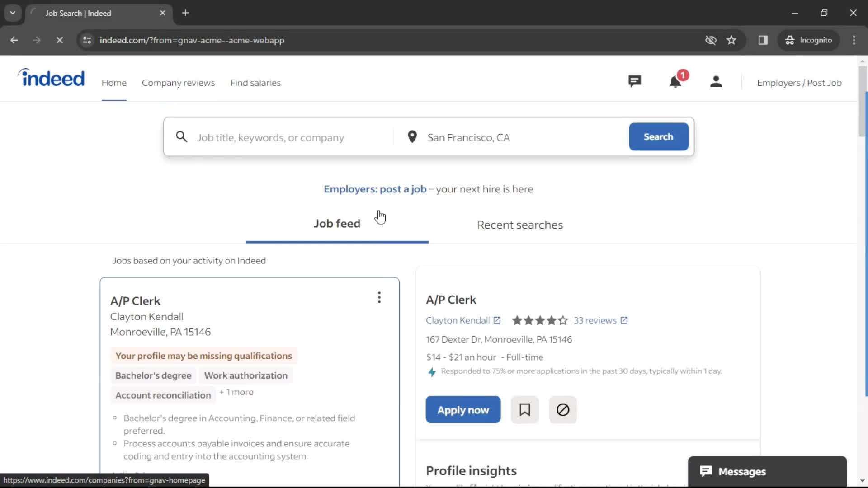Viewport: 868px width, 488px height.
Task: Select the Job feed tab
Action: (x=337, y=222)
